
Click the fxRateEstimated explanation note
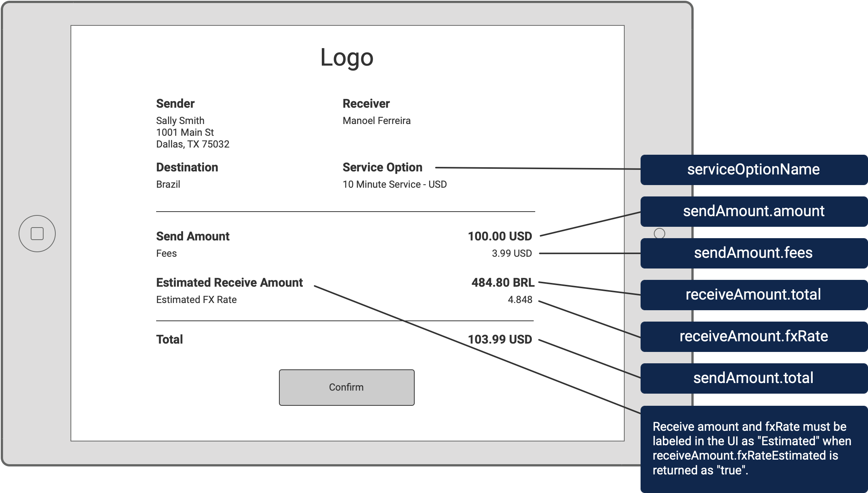point(752,448)
